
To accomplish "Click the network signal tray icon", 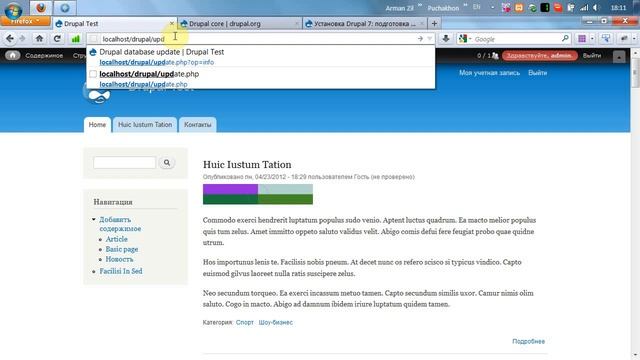I will point(584,8).
